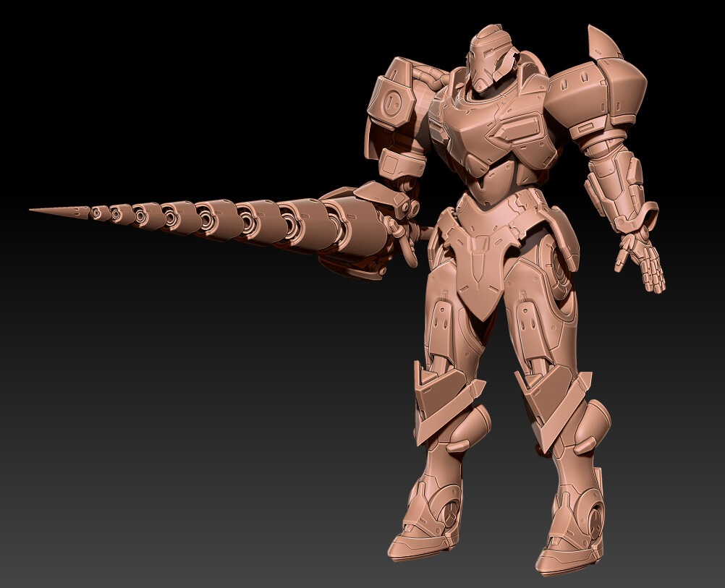Click the pointed tip of the drill lance
Viewport: 725px width, 588px height.
pos(59,212)
